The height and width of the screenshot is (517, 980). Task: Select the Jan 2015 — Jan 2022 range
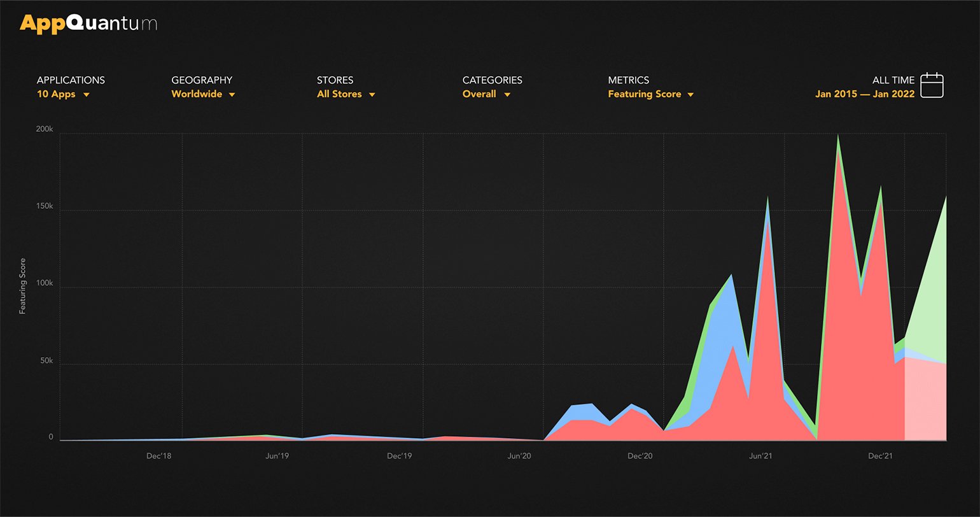(x=864, y=94)
